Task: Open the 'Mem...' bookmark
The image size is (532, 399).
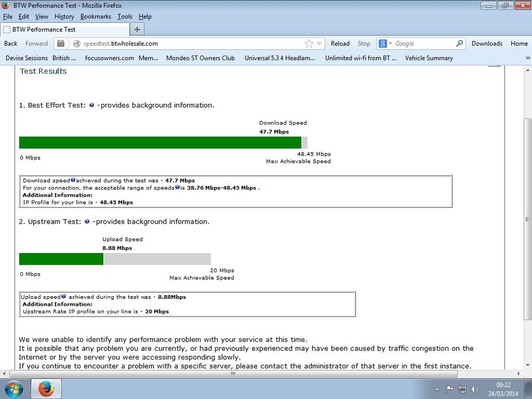Action: [148, 58]
